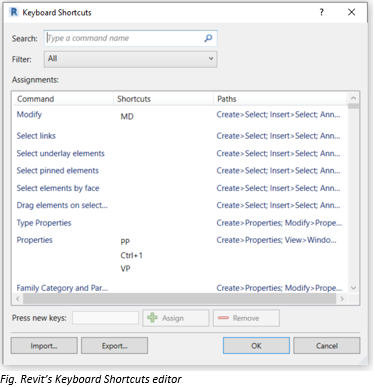The image size is (375, 387).
Task: Click the Revit logo icon in title bar
Action: pos(14,12)
